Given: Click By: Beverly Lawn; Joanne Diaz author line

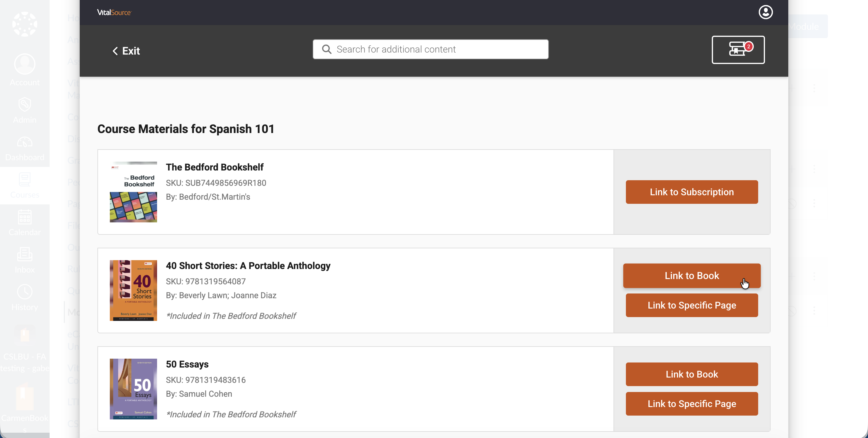Looking at the screenshot, I should pyautogui.click(x=221, y=295).
